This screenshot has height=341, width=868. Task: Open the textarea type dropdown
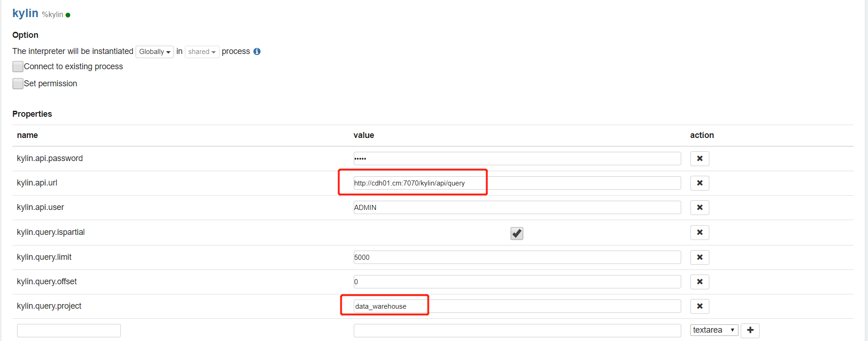[x=714, y=330]
